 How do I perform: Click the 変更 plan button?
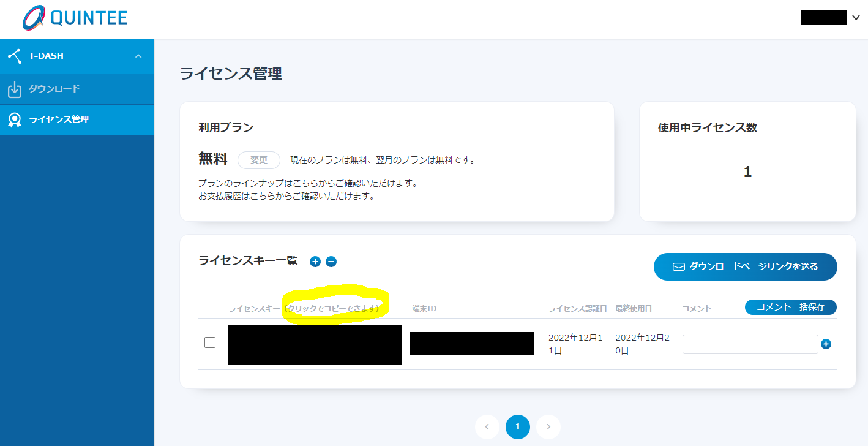[x=259, y=160]
